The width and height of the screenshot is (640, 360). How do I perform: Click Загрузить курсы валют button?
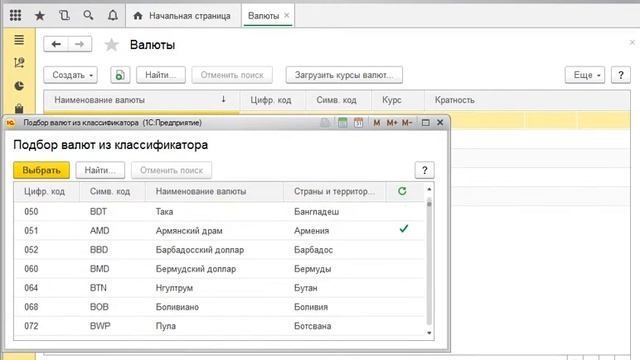pos(344,75)
